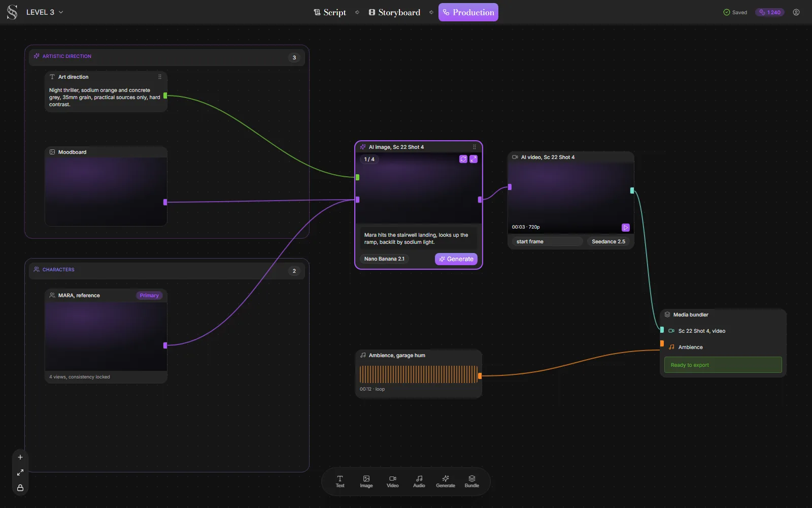
Task: Select the Bundle tool in bottom toolbar
Action: (472, 482)
